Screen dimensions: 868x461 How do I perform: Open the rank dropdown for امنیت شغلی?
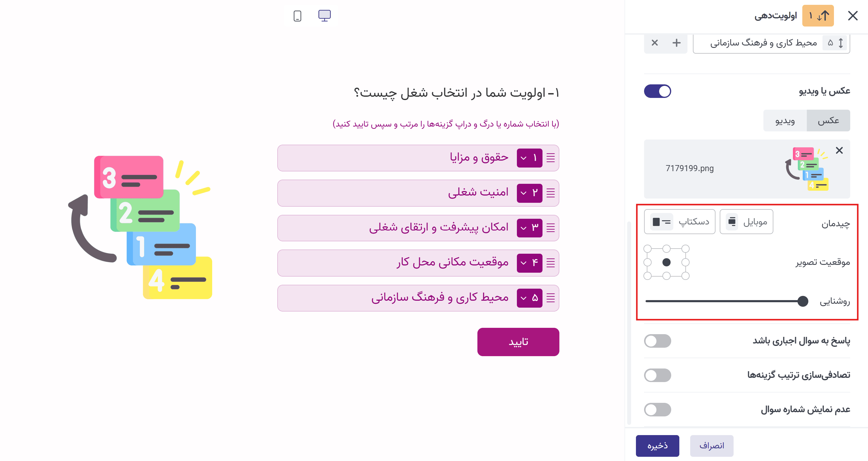coord(529,193)
